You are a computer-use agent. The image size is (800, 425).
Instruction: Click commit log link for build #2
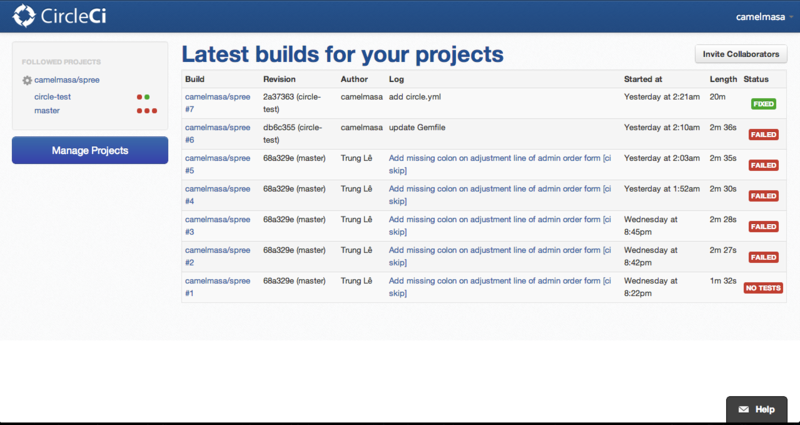(500, 256)
